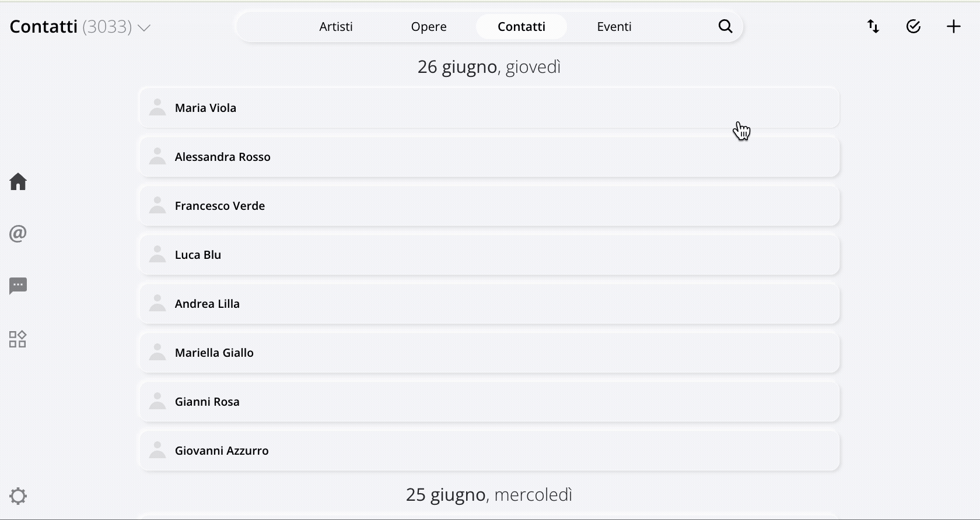Open contact Francesco Verde

click(x=489, y=206)
